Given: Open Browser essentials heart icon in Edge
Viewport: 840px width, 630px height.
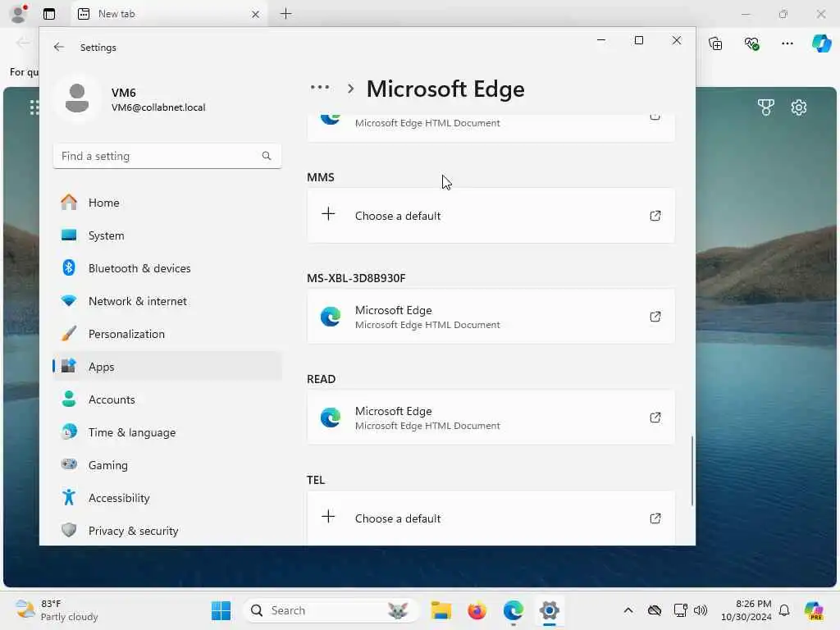Looking at the screenshot, I should (x=751, y=43).
